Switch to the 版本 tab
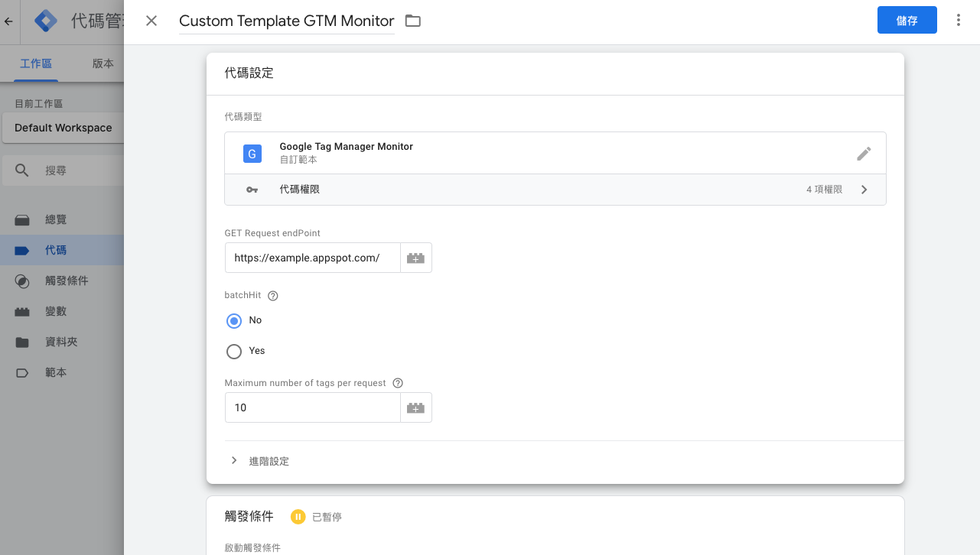Viewport: 980px width, 555px height. tap(103, 63)
